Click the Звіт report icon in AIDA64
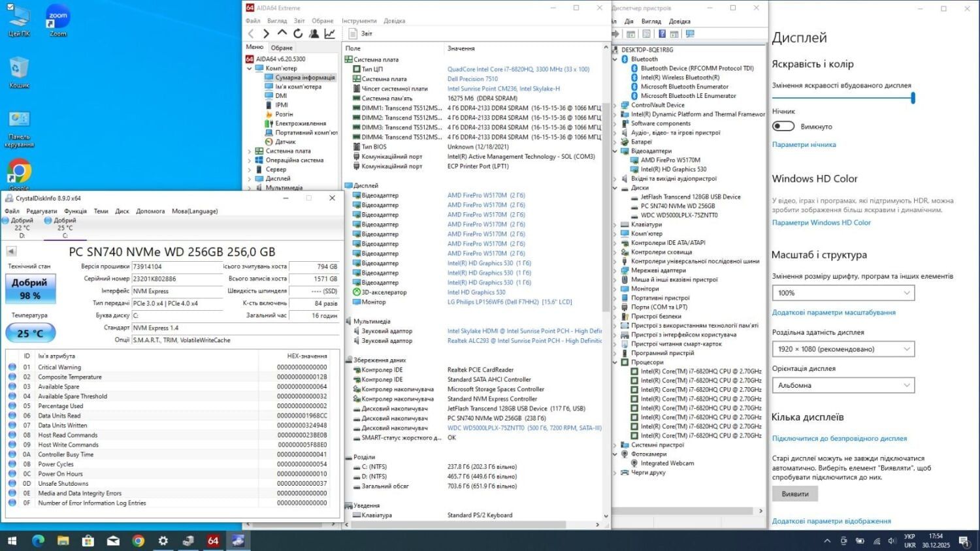 [x=353, y=33]
